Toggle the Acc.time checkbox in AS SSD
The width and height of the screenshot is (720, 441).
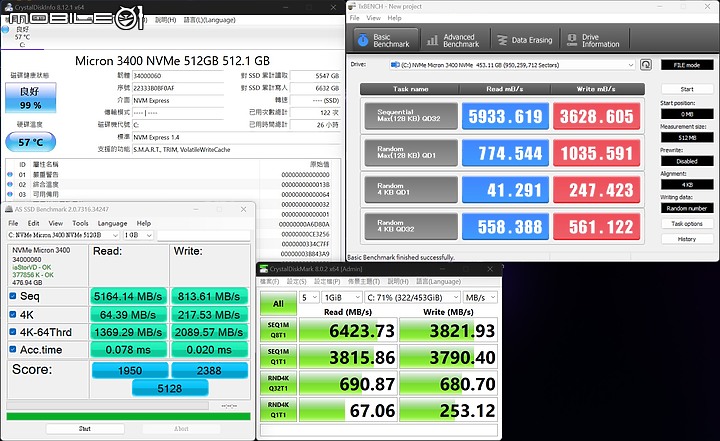(x=13, y=349)
